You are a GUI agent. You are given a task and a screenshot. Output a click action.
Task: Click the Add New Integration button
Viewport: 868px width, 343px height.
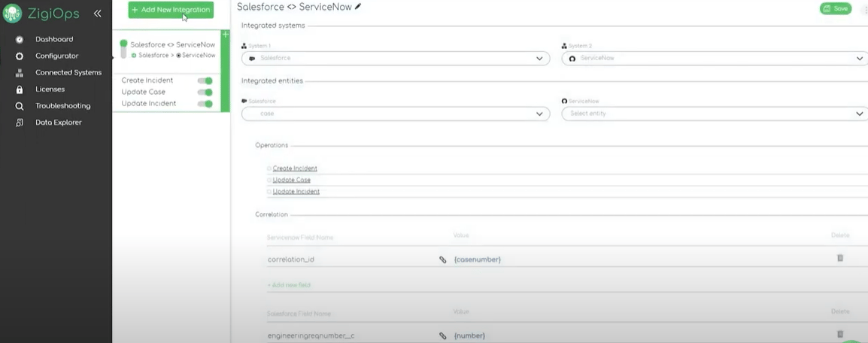(171, 10)
